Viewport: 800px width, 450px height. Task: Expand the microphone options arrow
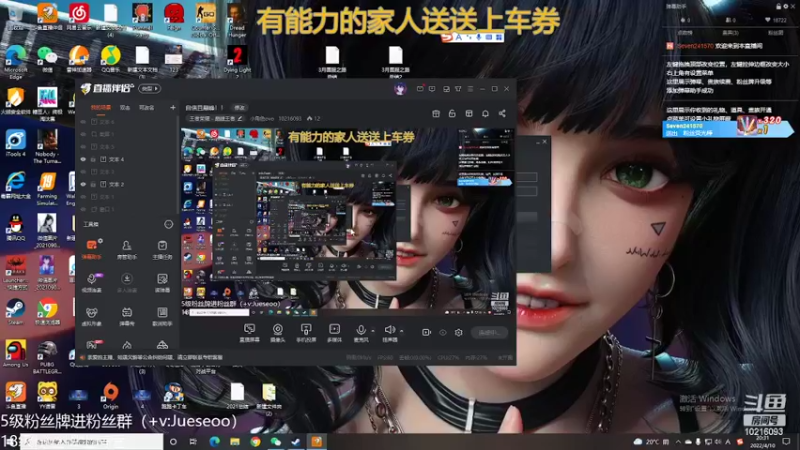(373, 331)
